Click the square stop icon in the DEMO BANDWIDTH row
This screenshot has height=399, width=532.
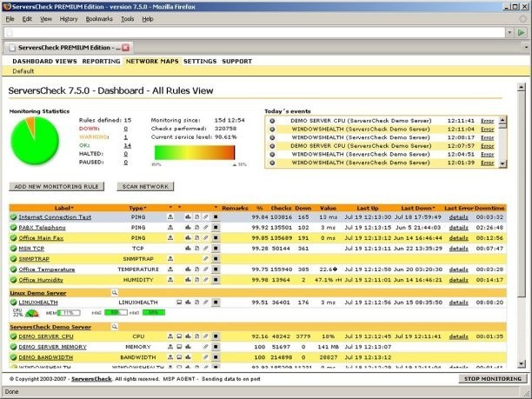click(216, 357)
